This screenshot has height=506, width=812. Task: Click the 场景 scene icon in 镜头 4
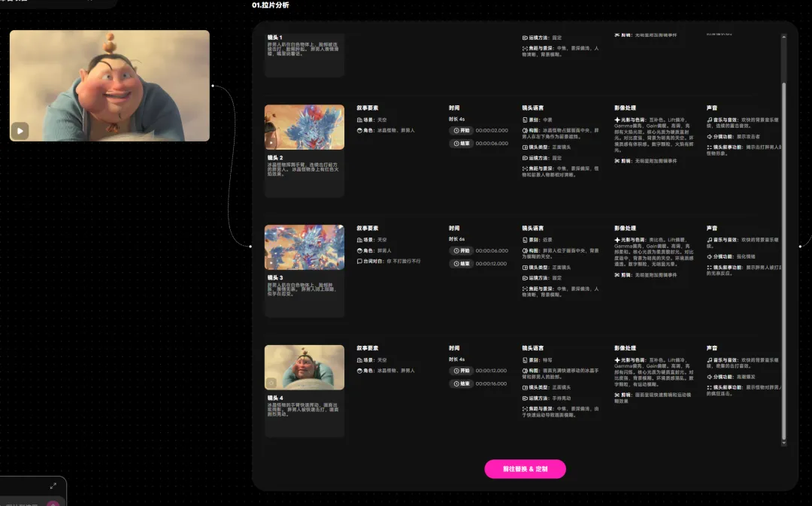click(359, 360)
